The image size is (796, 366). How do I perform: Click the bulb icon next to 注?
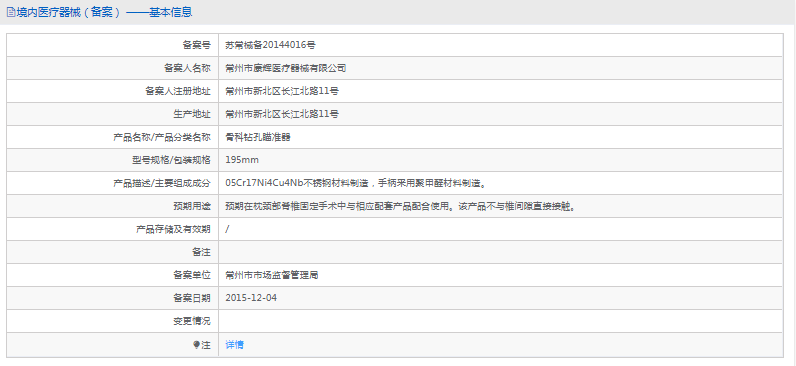click(x=196, y=345)
